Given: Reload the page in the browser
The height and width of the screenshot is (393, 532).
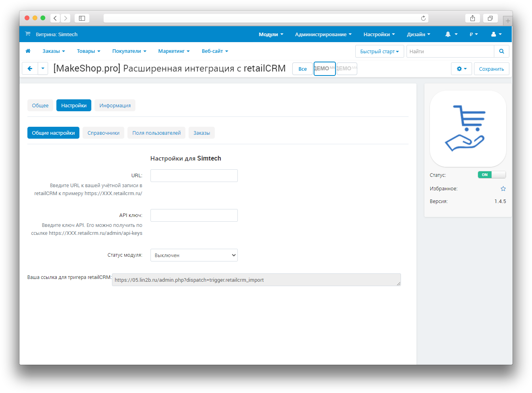Looking at the screenshot, I should (423, 18).
